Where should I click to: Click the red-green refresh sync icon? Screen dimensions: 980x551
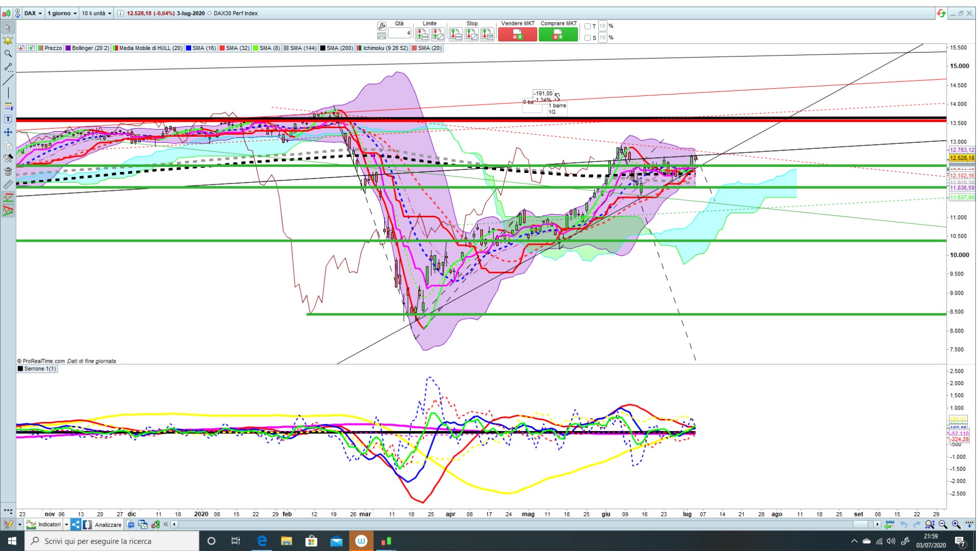[941, 13]
